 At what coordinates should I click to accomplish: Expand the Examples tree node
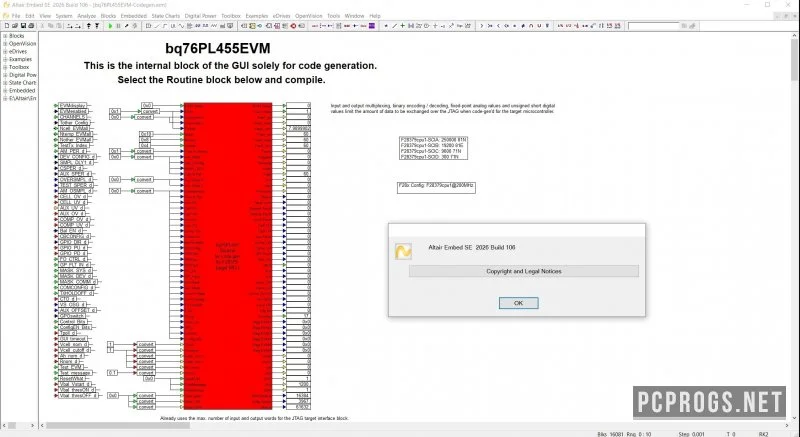pyautogui.click(x=5, y=59)
